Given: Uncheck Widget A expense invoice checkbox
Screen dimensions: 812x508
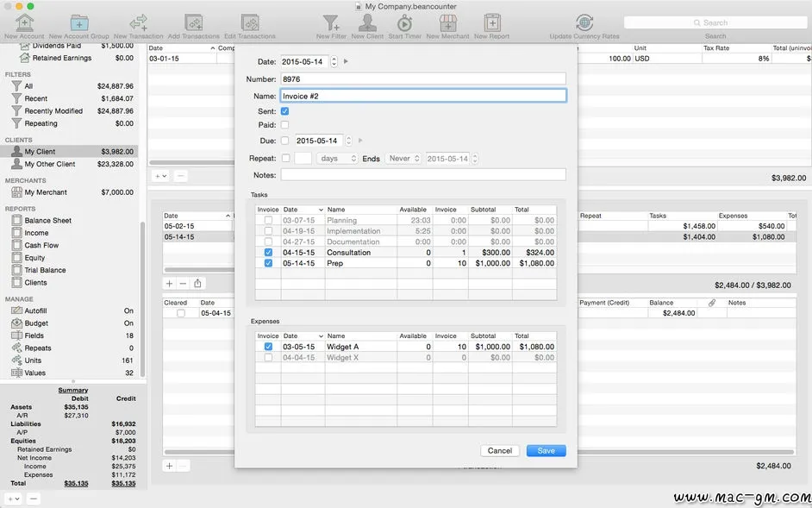Looking at the screenshot, I should (268, 347).
